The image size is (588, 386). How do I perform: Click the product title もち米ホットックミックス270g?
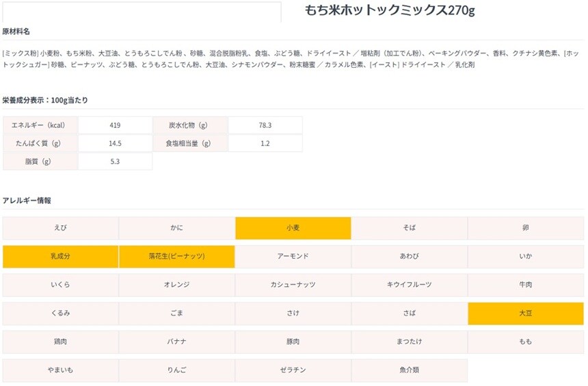[x=389, y=10]
